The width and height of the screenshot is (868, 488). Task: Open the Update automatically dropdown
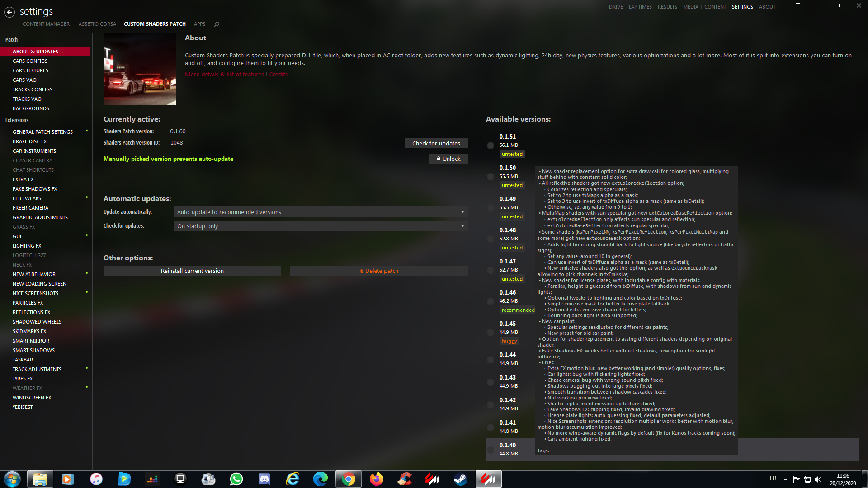pyautogui.click(x=321, y=212)
